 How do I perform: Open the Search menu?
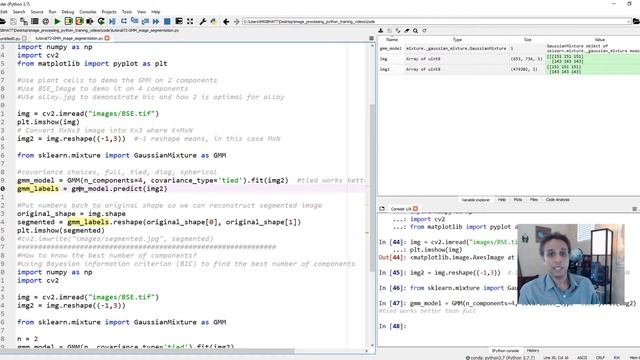tap(19, 12)
